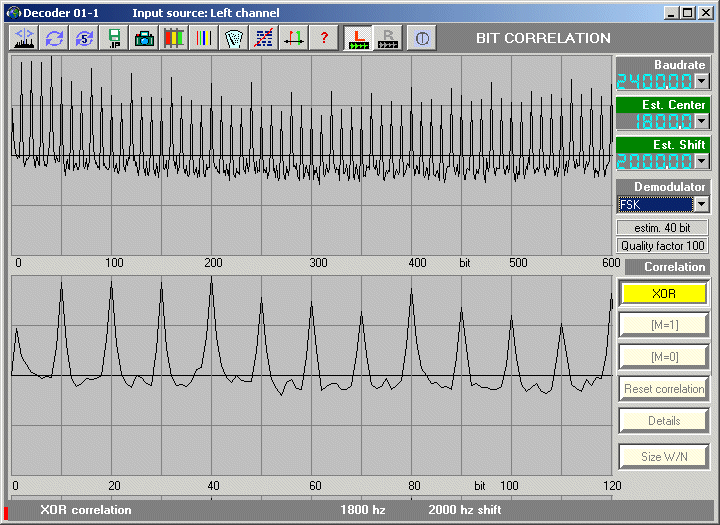Click the camera snapshot icon
The width and height of the screenshot is (720, 525).
[144, 38]
